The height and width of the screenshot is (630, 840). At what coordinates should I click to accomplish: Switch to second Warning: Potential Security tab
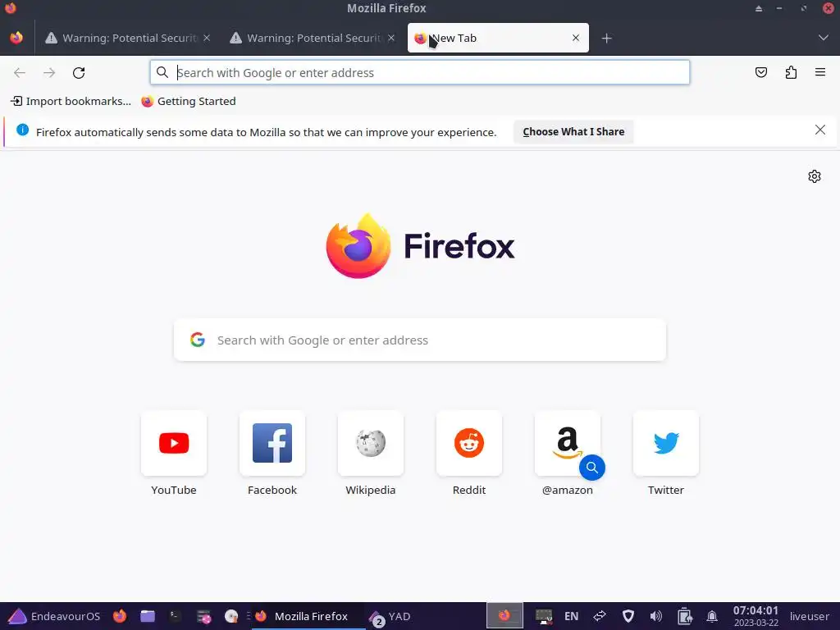point(313,38)
